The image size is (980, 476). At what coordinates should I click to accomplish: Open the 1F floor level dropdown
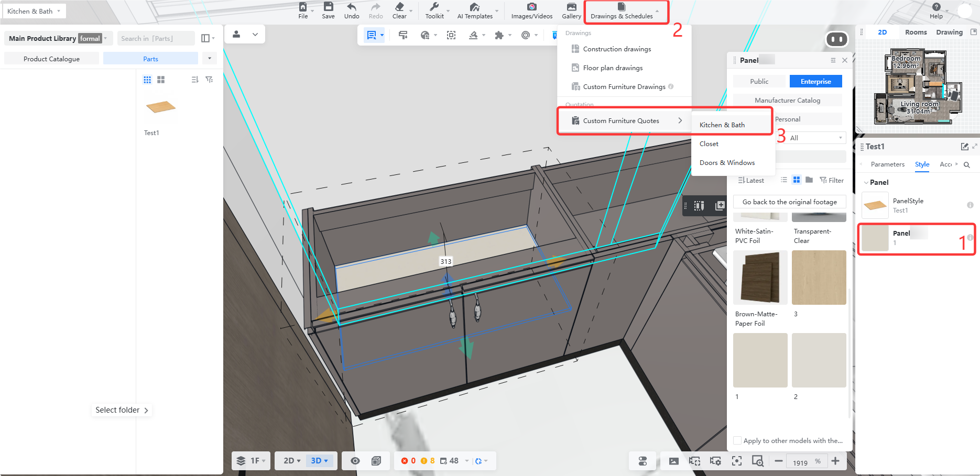point(251,461)
